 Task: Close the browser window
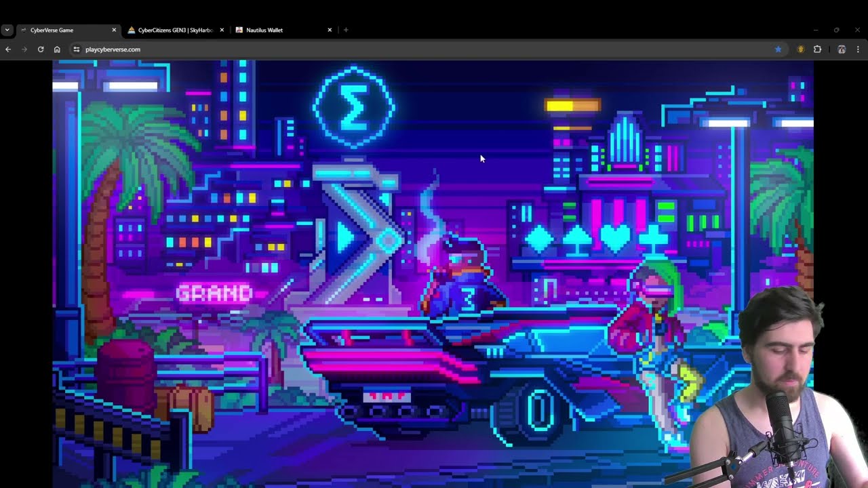coord(856,30)
